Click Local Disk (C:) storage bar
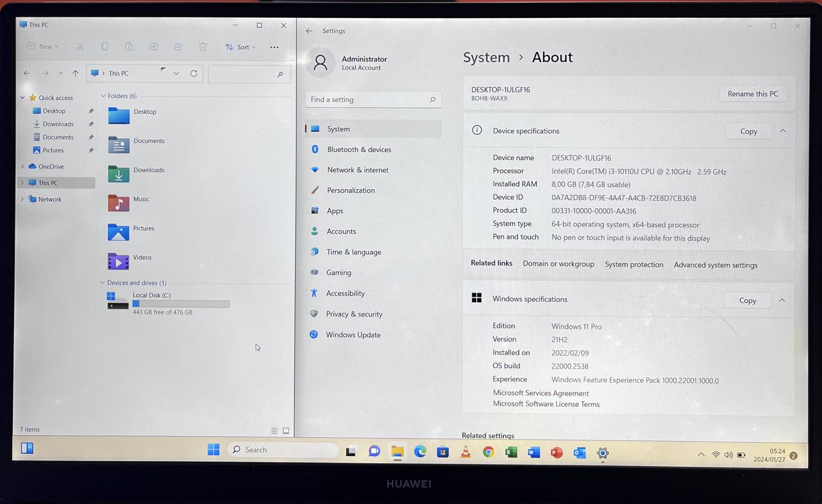This screenshot has height=504, width=822. coord(181,304)
